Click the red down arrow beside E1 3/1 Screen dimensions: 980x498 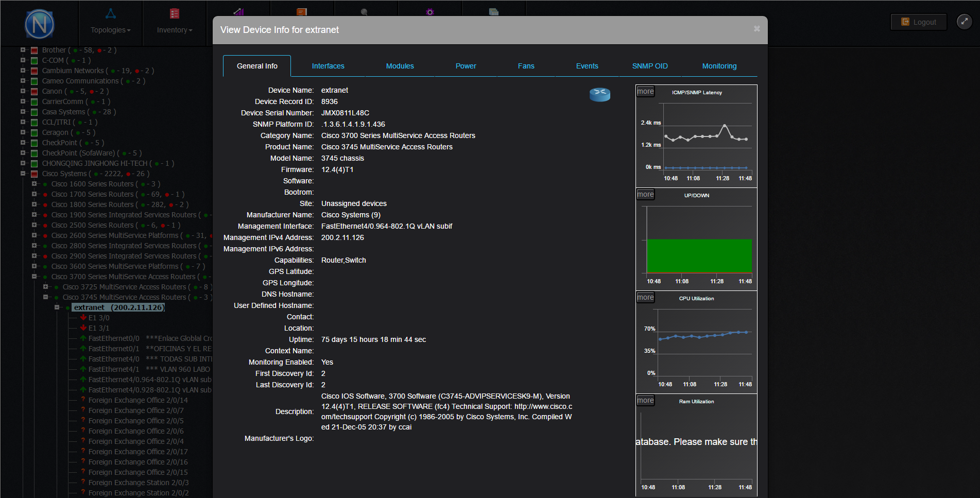tap(83, 328)
